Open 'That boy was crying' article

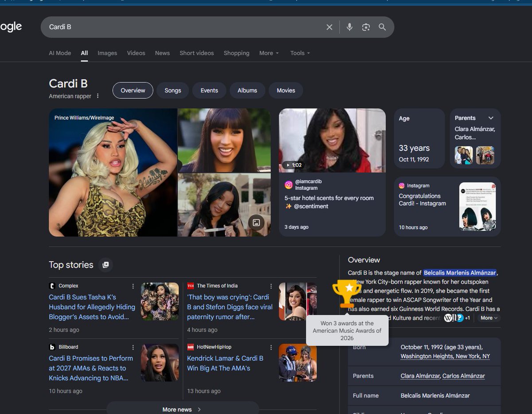[x=230, y=307]
